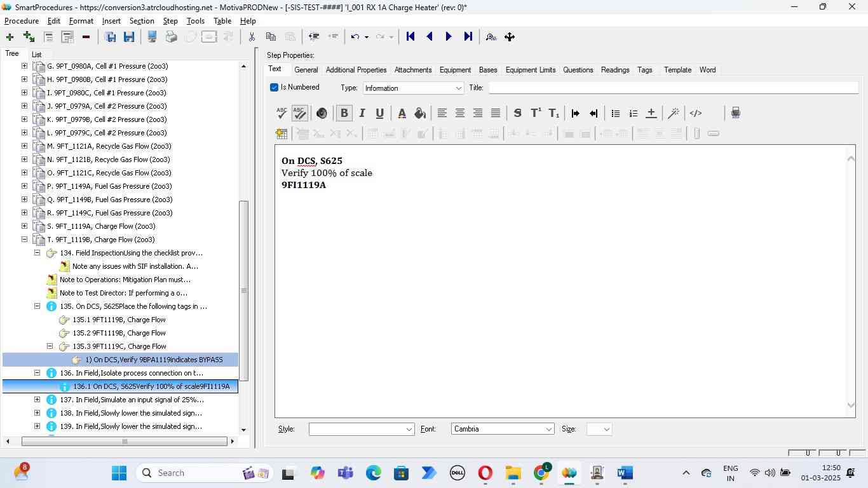The height and width of the screenshot is (488, 868).
Task: Toggle Bold formatting button
Action: pyautogui.click(x=344, y=113)
